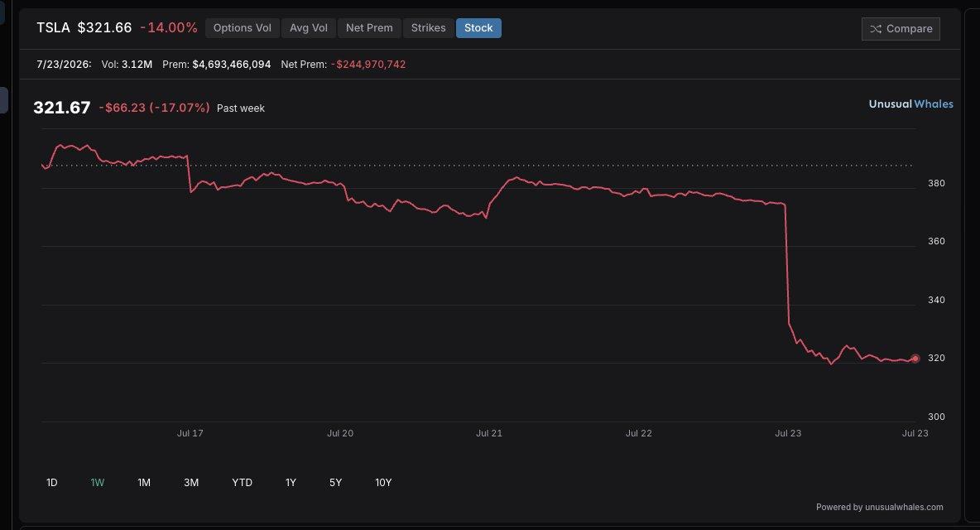Open the Strikes tab

point(429,28)
